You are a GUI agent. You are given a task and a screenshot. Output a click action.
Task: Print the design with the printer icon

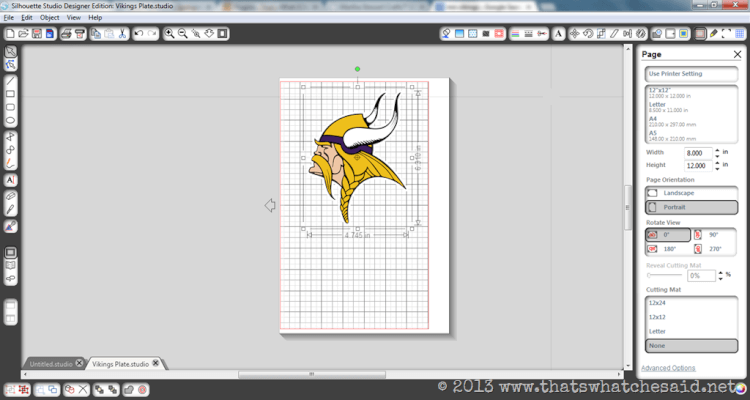point(67,33)
